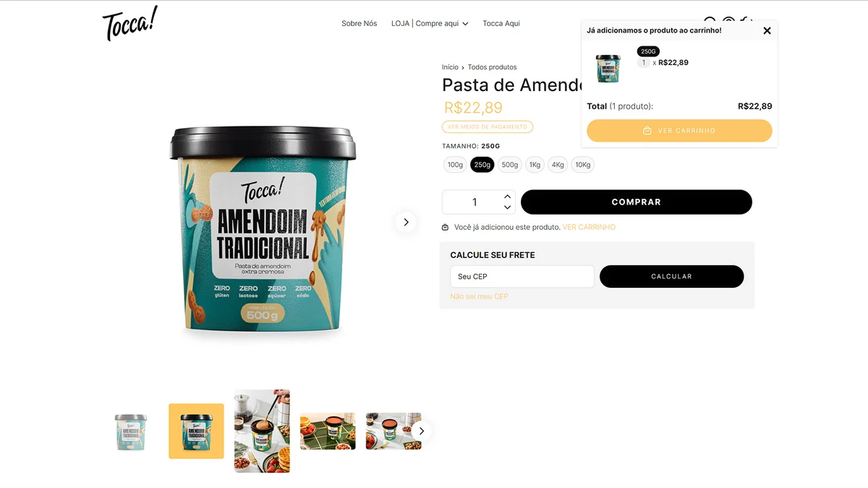
Task: Click the yellow VER CARRINHO button
Action: coord(679,131)
